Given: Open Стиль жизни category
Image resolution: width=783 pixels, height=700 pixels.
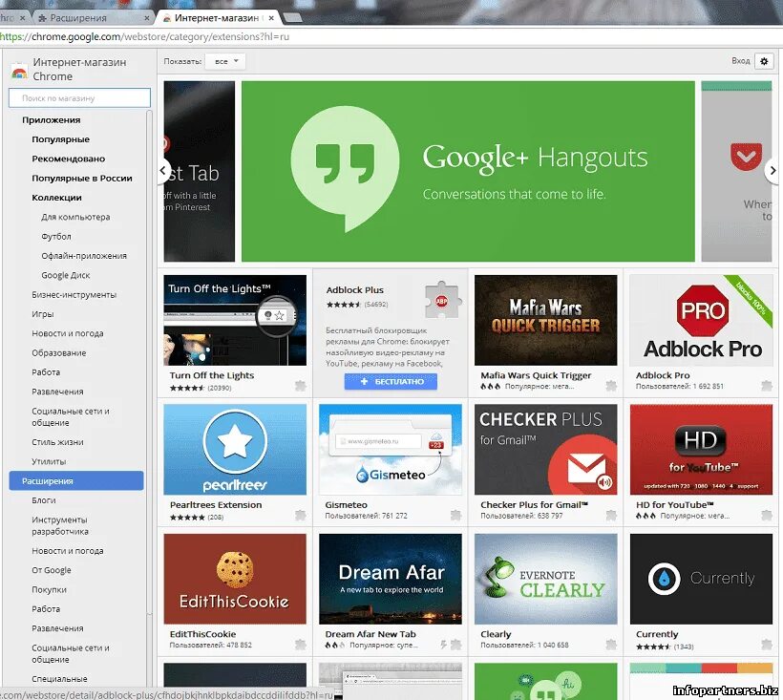Looking at the screenshot, I should 57,442.
